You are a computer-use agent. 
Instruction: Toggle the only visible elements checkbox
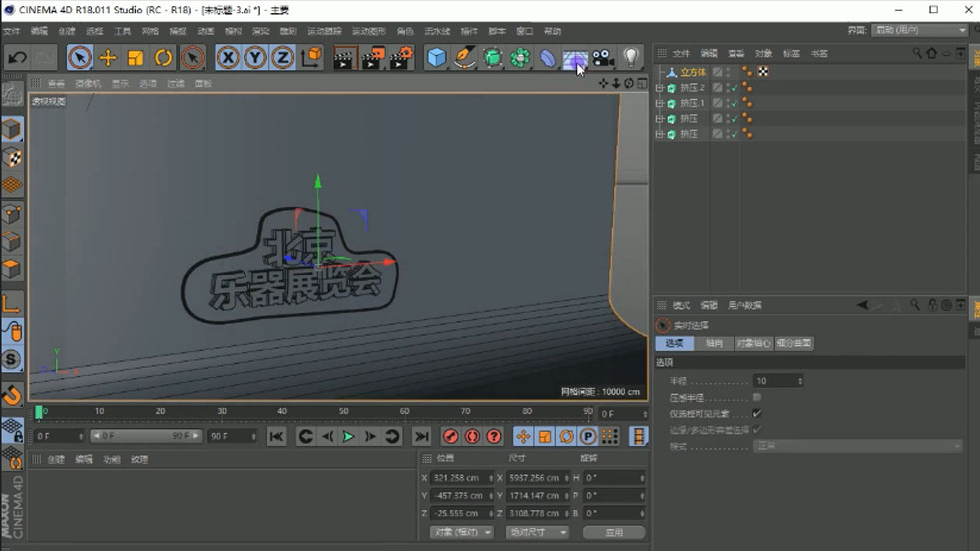click(757, 414)
